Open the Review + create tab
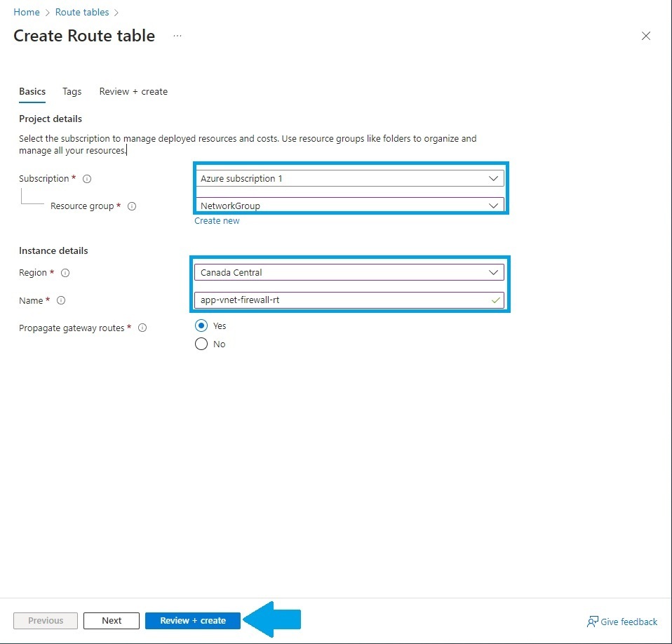This screenshot has width=672, height=644. pos(133,91)
